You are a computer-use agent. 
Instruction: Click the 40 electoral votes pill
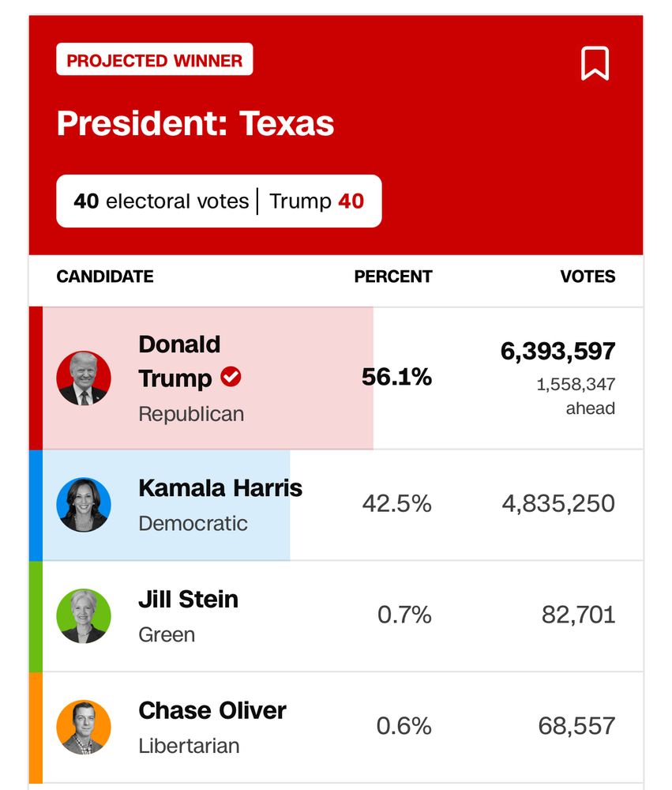[x=161, y=201]
